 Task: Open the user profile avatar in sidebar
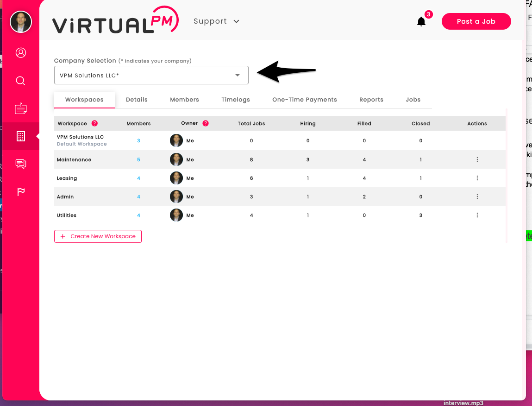point(21,22)
